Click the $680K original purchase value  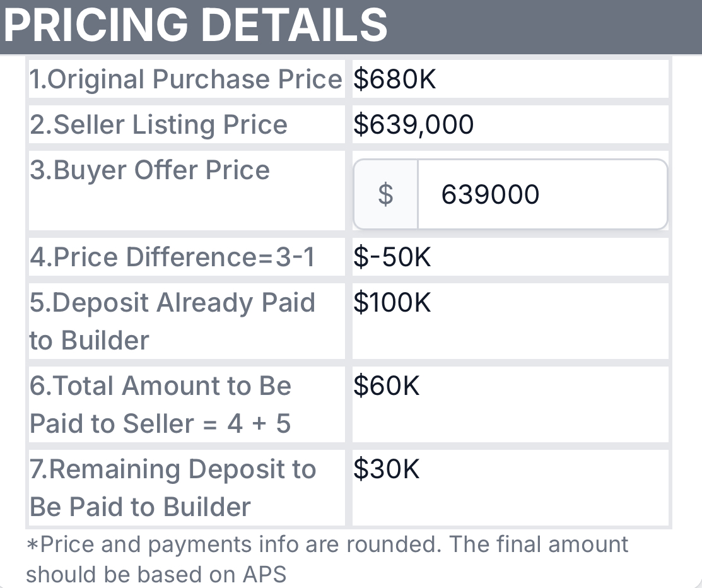[395, 79]
